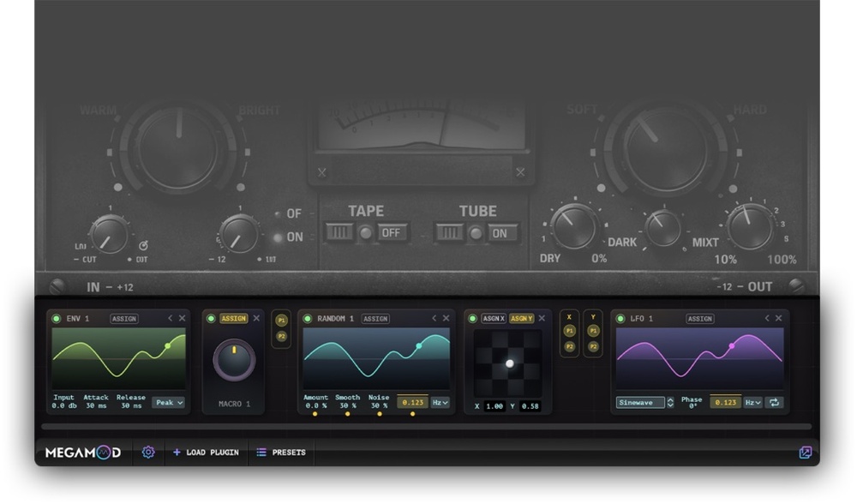Click the P2 badge in the Y column

pyautogui.click(x=593, y=346)
